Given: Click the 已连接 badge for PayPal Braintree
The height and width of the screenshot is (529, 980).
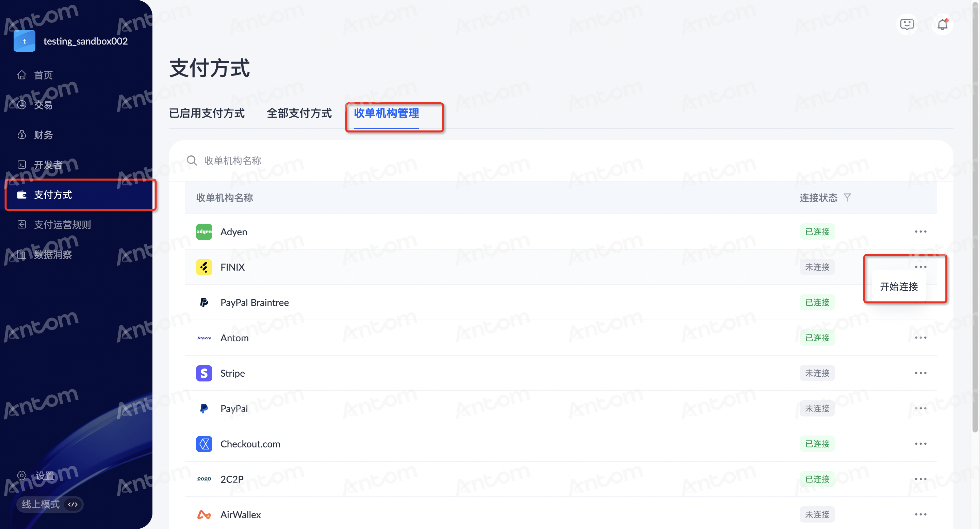Looking at the screenshot, I should [817, 303].
